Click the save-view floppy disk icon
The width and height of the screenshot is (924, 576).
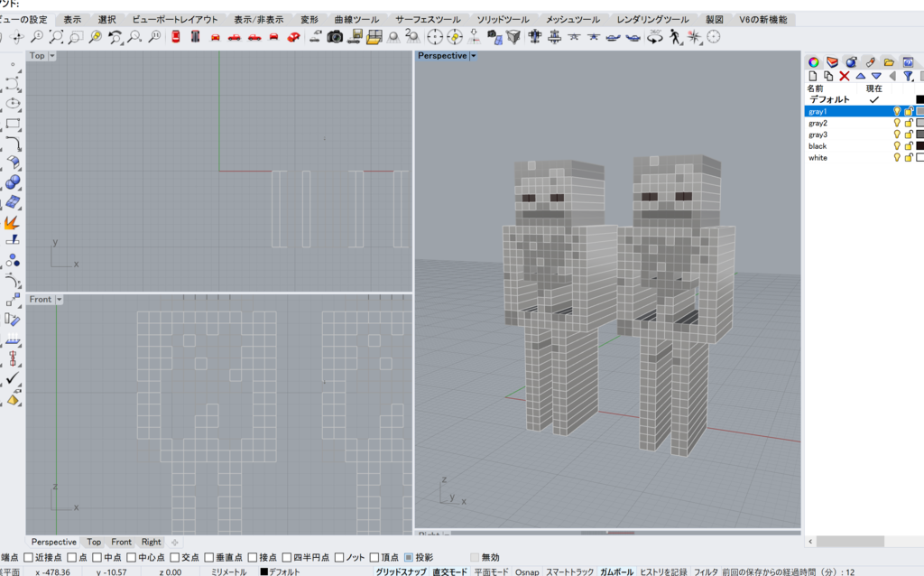[355, 37]
